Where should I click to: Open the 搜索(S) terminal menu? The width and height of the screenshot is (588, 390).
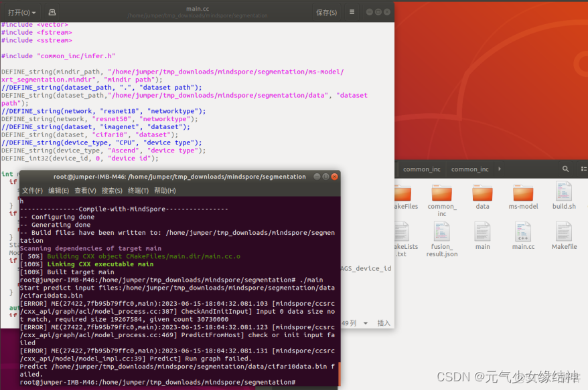click(112, 190)
